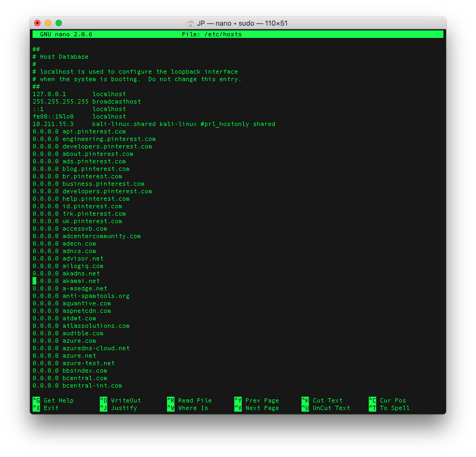Click the ^G Get Help shortcut

click(53, 400)
